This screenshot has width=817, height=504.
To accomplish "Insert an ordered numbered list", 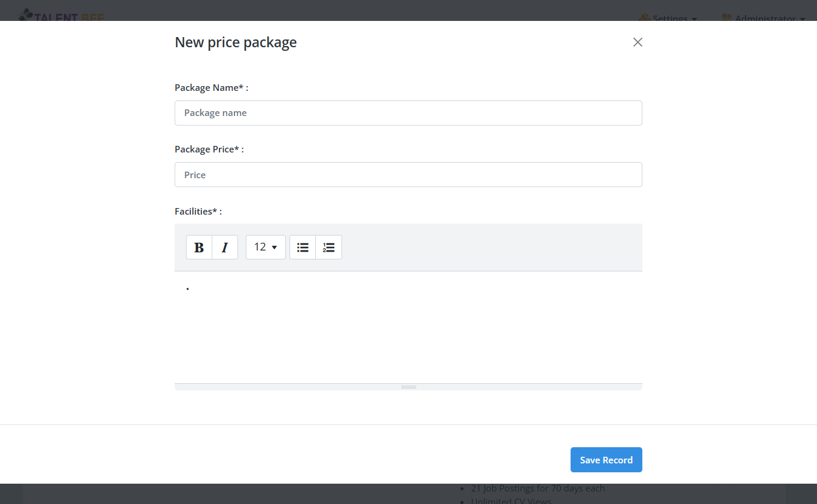I will click(328, 248).
